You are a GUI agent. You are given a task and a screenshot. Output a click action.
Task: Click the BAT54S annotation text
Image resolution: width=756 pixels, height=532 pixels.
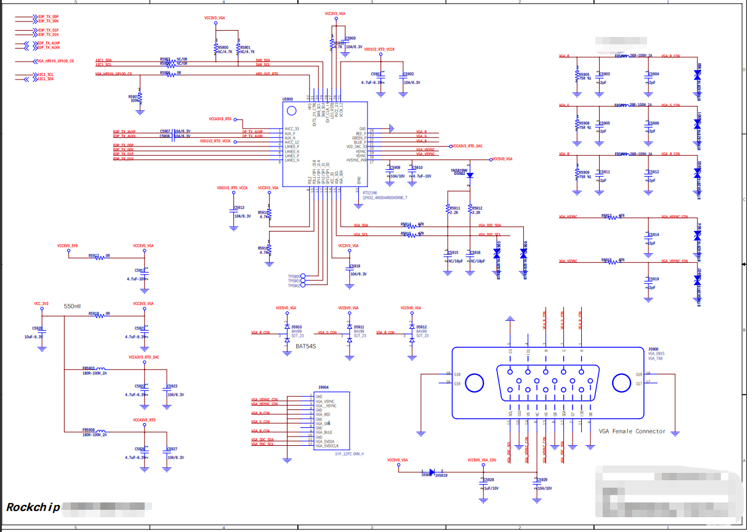coord(305,347)
